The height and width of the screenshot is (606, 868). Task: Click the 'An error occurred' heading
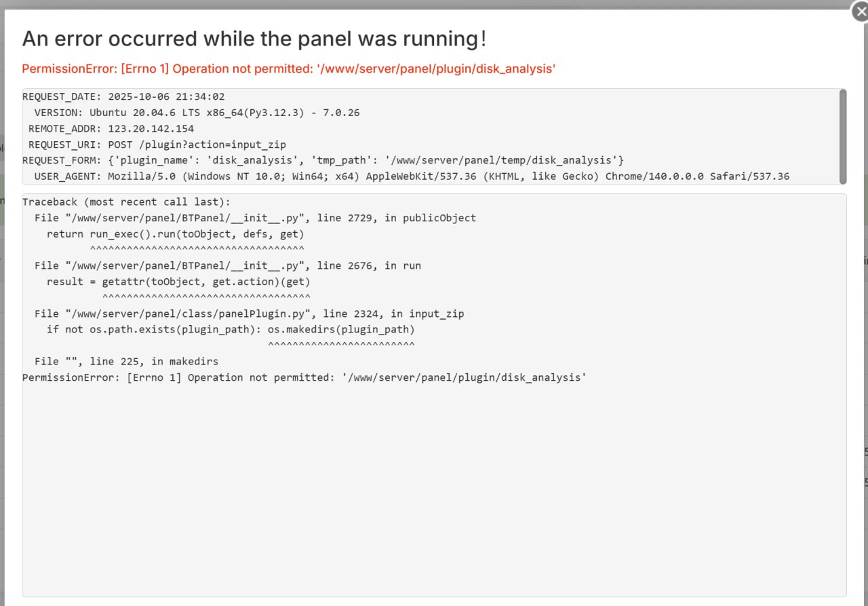pos(254,39)
